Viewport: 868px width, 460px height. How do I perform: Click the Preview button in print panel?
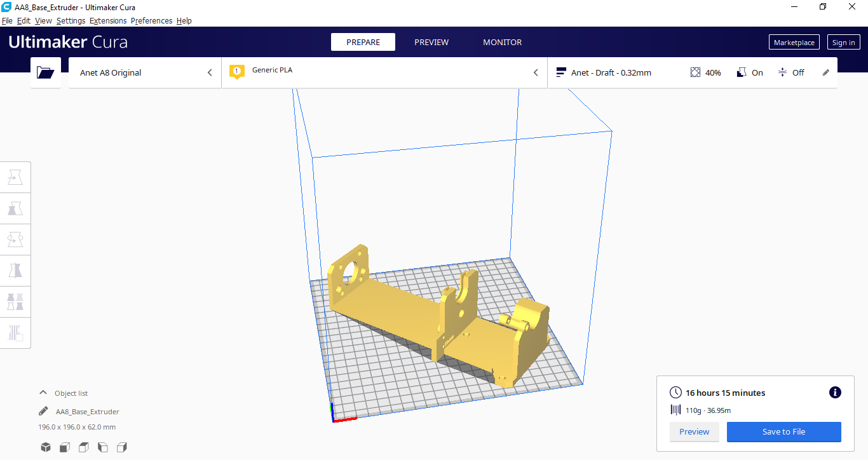[x=695, y=431]
